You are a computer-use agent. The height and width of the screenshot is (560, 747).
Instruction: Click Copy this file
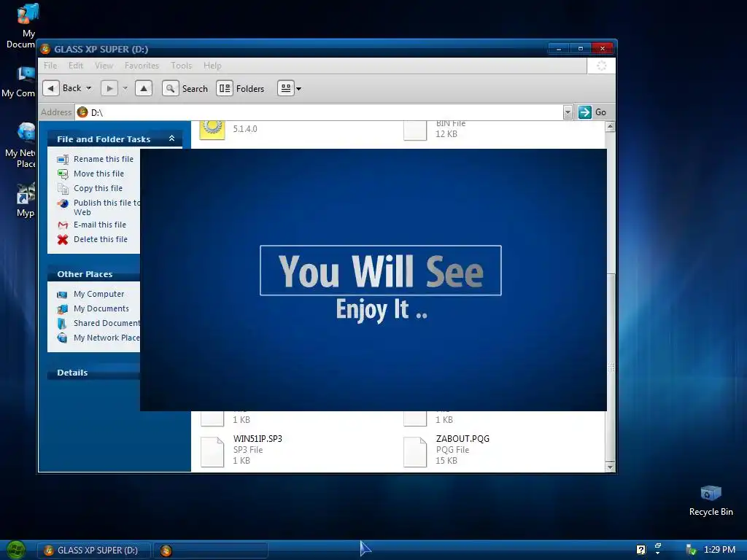pyautogui.click(x=98, y=189)
